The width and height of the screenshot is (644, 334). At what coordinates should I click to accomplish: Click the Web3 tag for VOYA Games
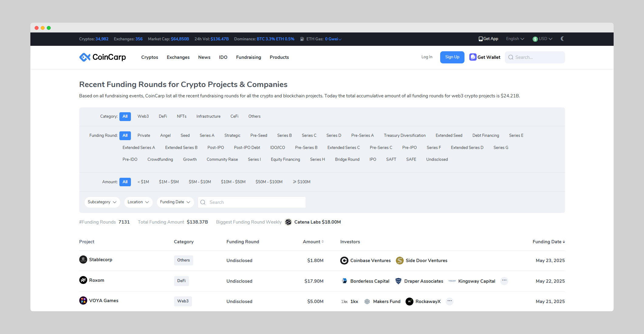(x=183, y=301)
